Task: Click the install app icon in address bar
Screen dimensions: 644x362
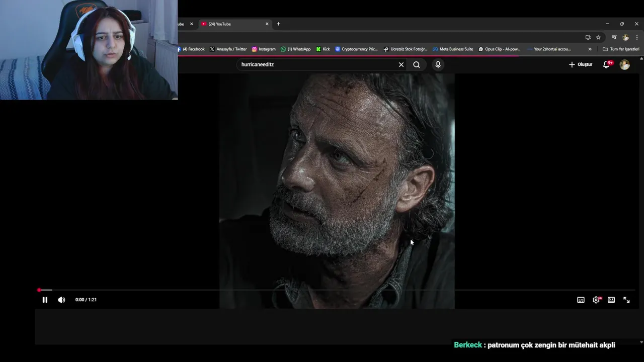Action: click(588, 37)
